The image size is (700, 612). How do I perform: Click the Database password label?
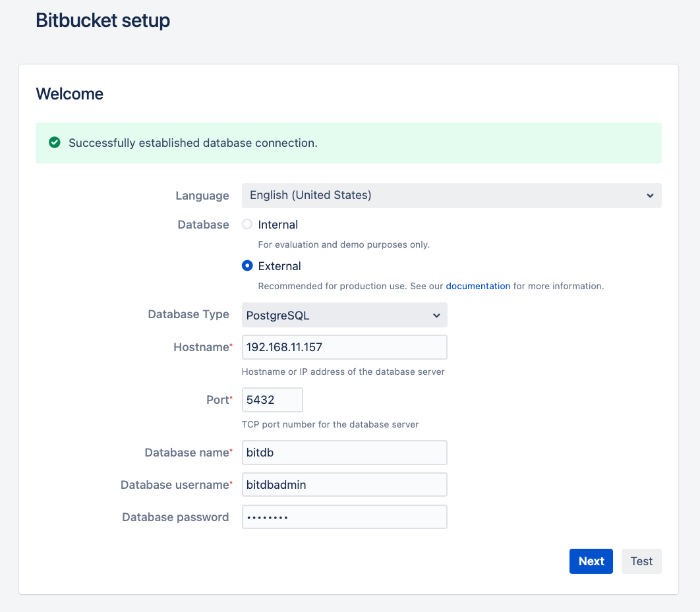[x=175, y=517]
